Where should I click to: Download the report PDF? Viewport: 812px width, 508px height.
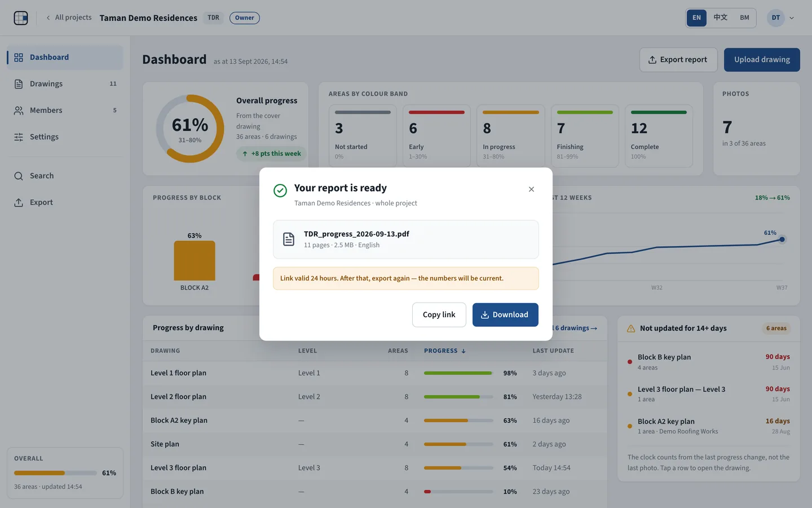(505, 314)
